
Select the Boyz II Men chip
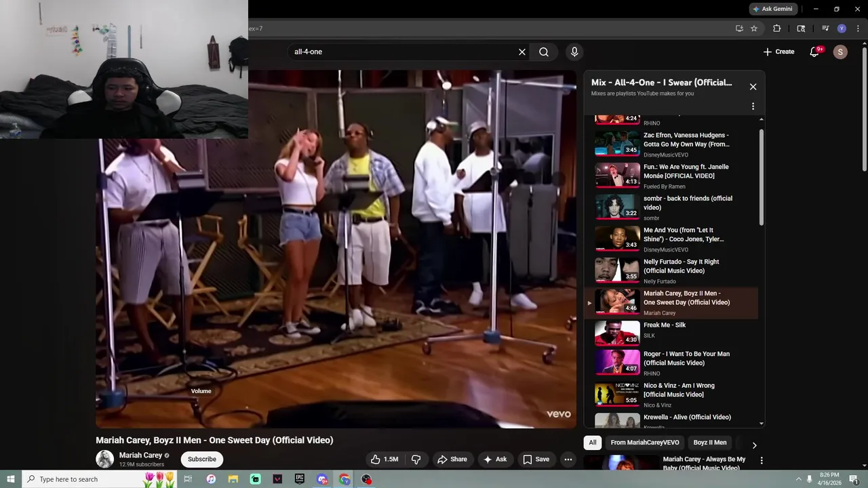click(710, 443)
